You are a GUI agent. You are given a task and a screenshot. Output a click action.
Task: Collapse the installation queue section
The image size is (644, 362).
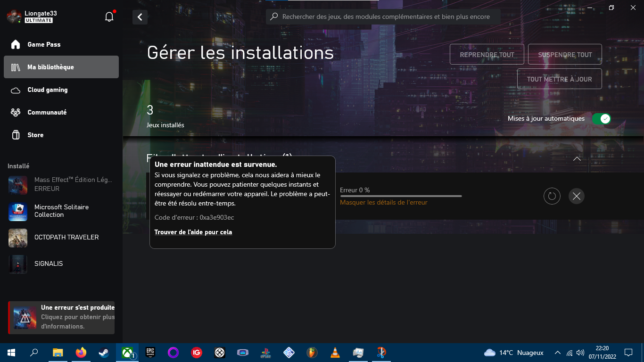[577, 159]
